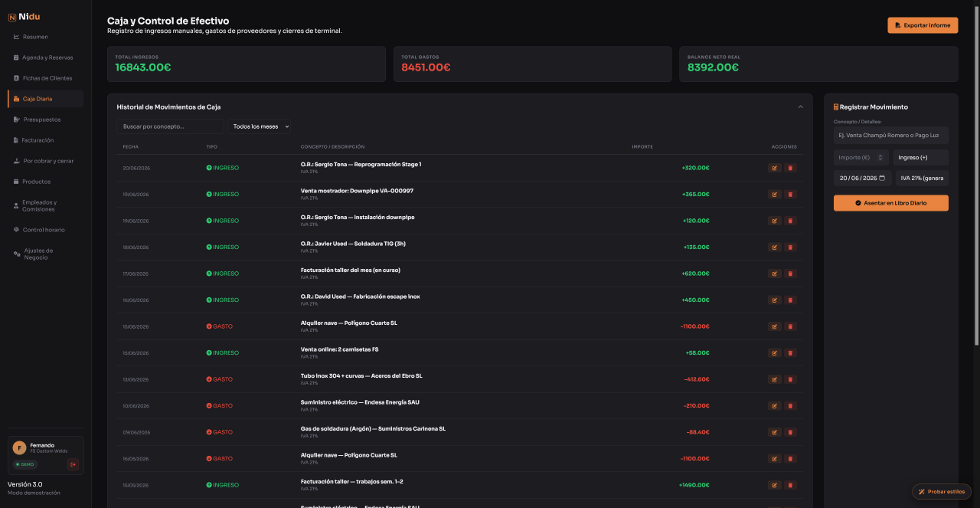Go to Agenda y Reservas
This screenshot has width=980, height=508.
(47, 57)
